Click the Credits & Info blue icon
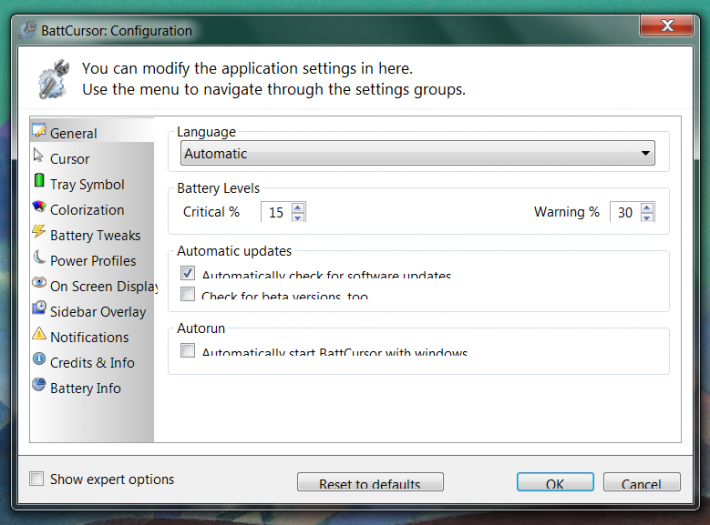The image size is (710, 525). click(x=39, y=359)
